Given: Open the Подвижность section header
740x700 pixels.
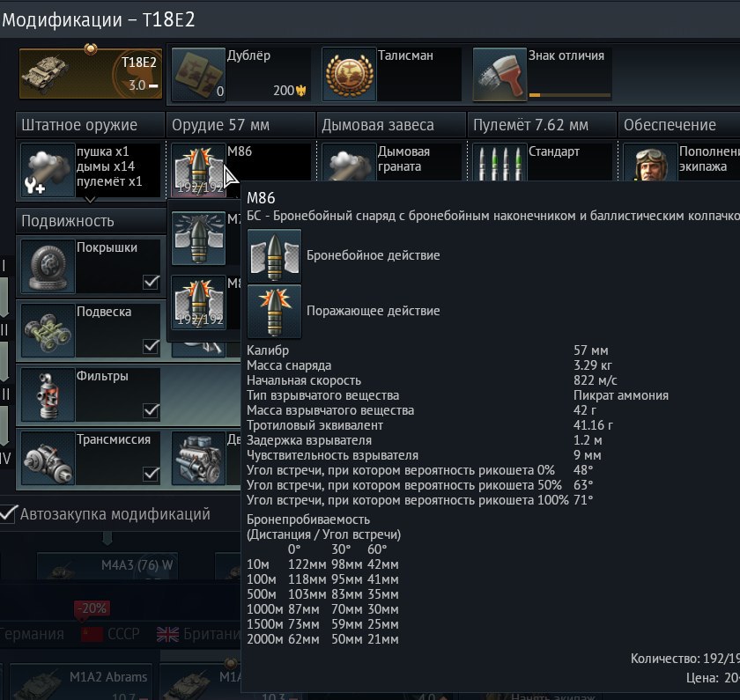Looking at the screenshot, I should (x=91, y=221).
